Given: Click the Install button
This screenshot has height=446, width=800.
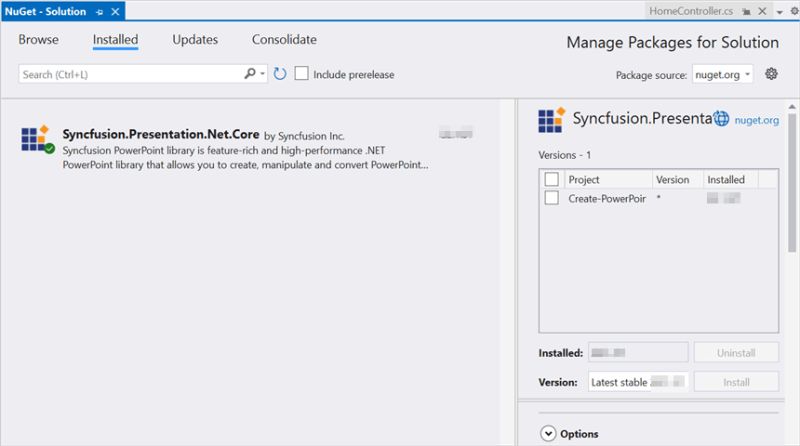Looking at the screenshot, I should pos(736,382).
